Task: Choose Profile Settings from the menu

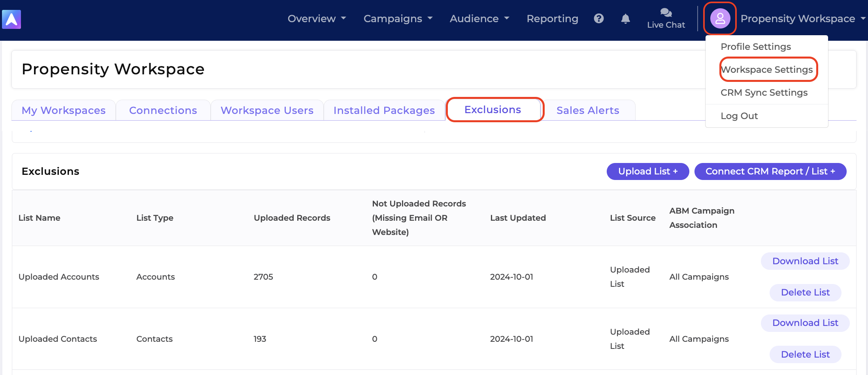Action: pyautogui.click(x=756, y=47)
